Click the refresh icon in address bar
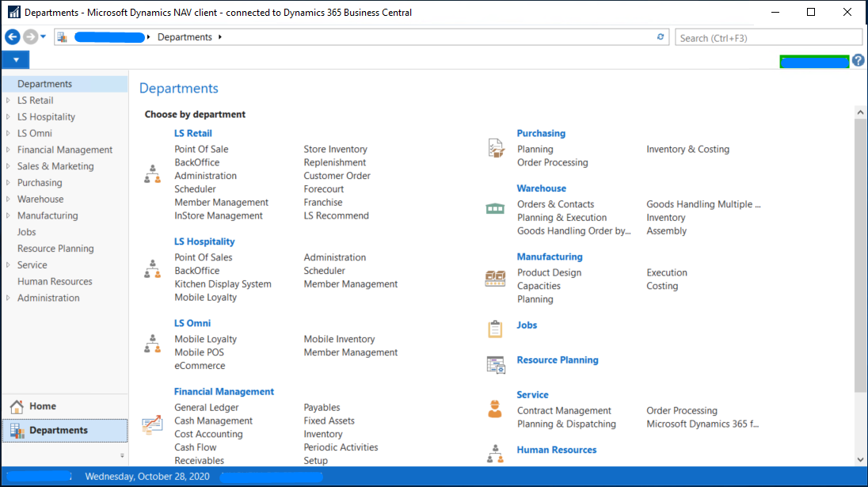Screen dimensions: 868x487 click(661, 37)
